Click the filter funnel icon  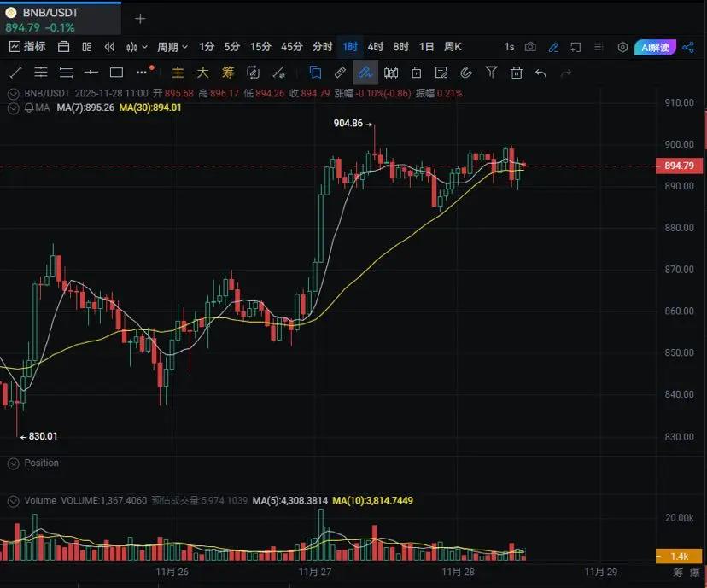coord(492,72)
